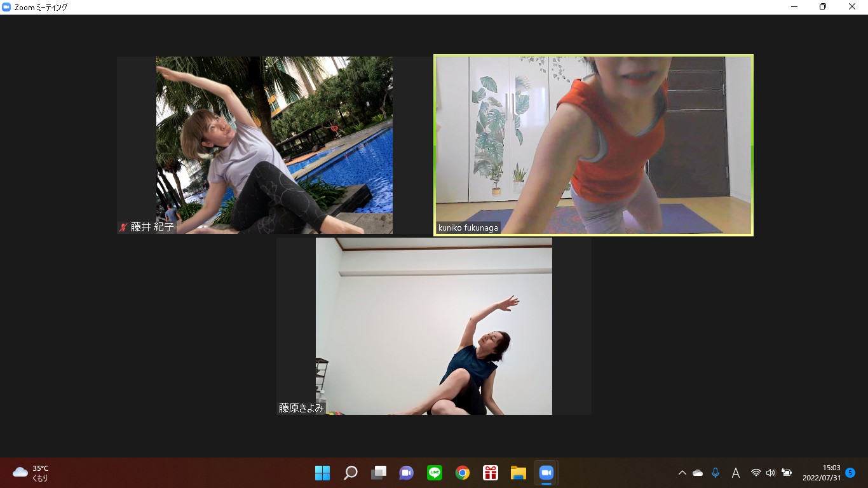868x488 pixels.
Task: Select 藤原きよみ's video tile
Action: [434, 326]
